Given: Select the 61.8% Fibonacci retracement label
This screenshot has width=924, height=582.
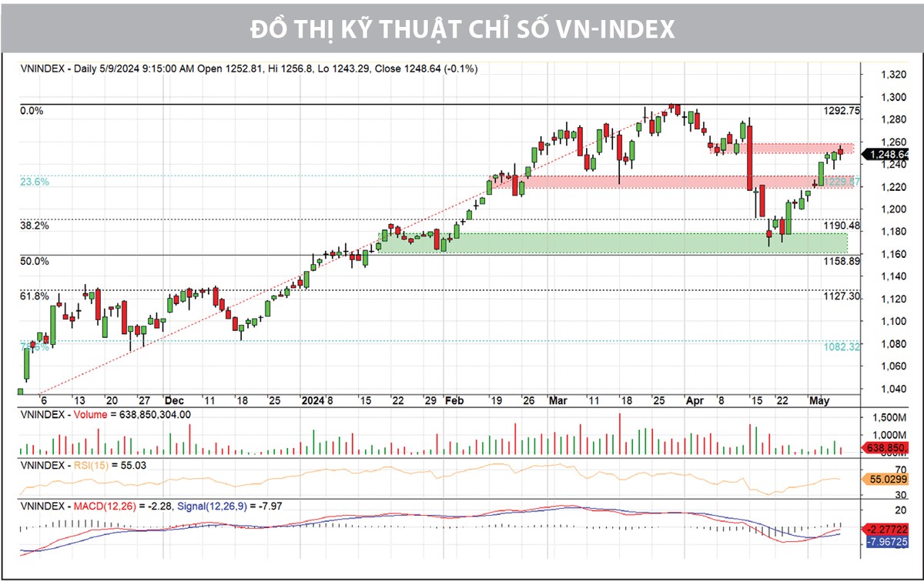Looking at the screenshot, I should [x=35, y=296].
